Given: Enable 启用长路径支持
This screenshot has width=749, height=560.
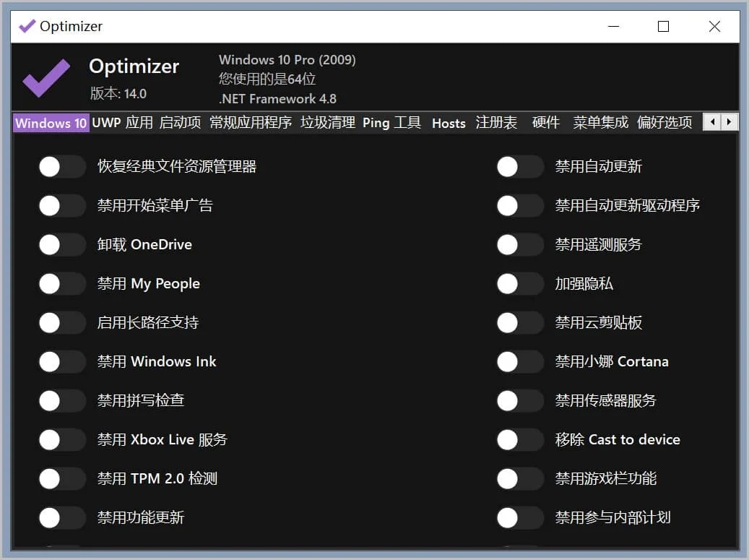Looking at the screenshot, I should point(61,323).
